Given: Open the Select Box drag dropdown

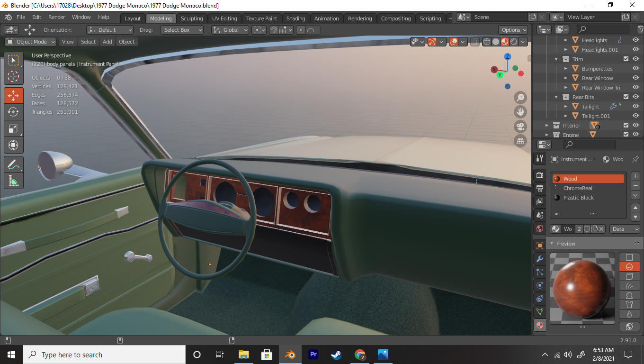Looking at the screenshot, I should pyautogui.click(x=182, y=30).
